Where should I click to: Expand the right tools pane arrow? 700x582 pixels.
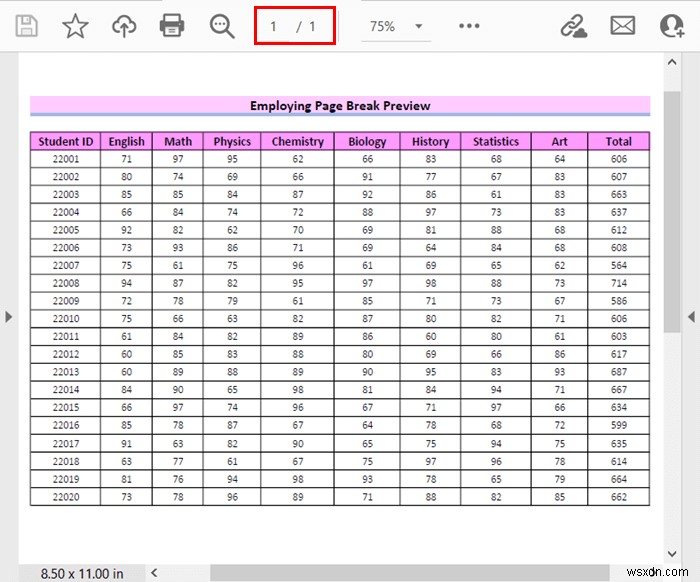tap(691, 317)
